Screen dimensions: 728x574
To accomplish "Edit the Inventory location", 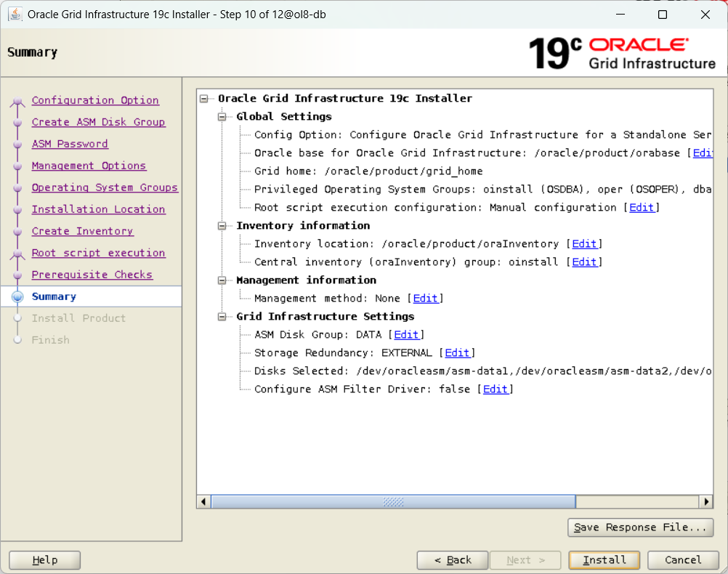I will pyautogui.click(x=584, y=244).
